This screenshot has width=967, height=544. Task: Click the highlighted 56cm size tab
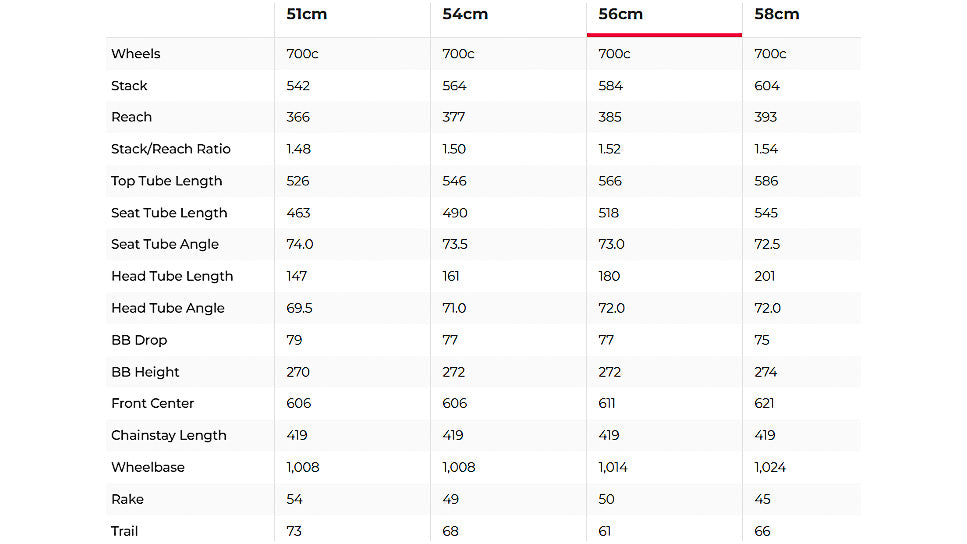coord(620,15)
